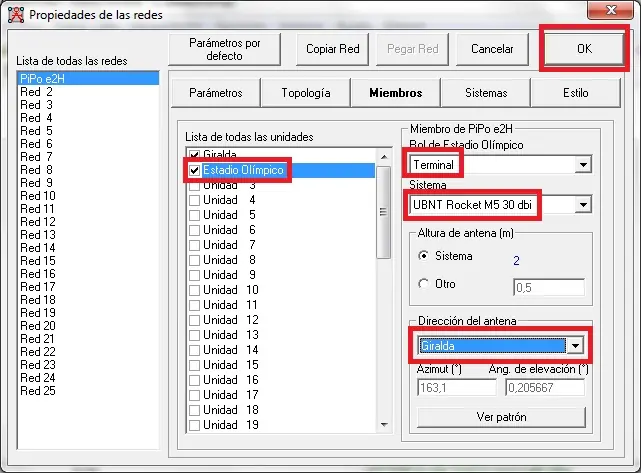The height and width of the screenshot is (473, 641).
Task: Enable the Unidad 5 checkbox
Action: point(195,215)
